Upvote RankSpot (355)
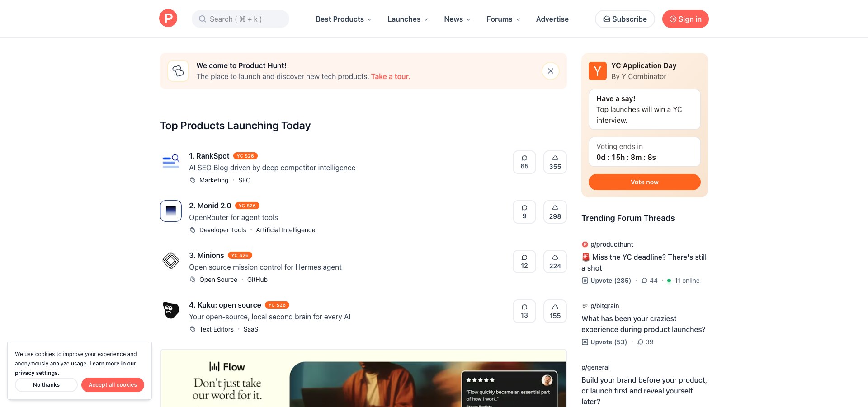868x407 pixels. [555, 162]
